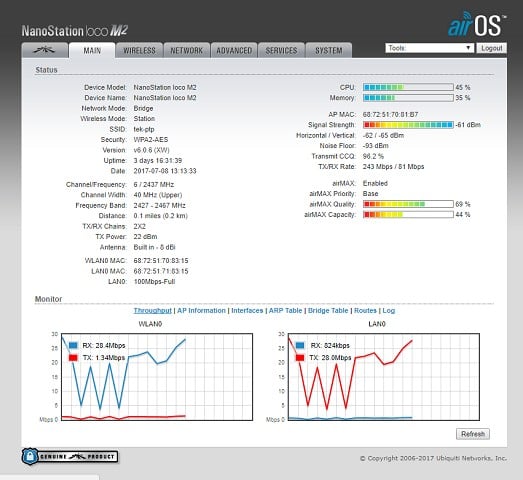
Task: Click the Security value WPA2-AES
Action: [x=151, y=139]
